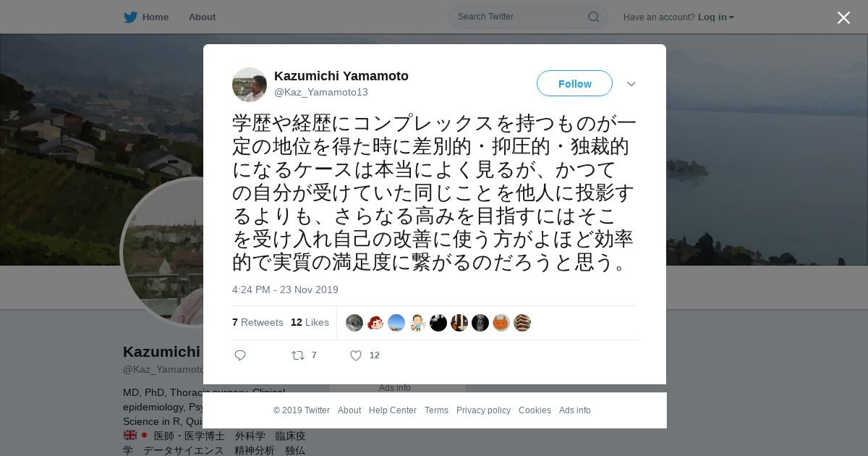868x456 pixels.
Task: Click the search magnifier icon
Action: click(593, 17)
